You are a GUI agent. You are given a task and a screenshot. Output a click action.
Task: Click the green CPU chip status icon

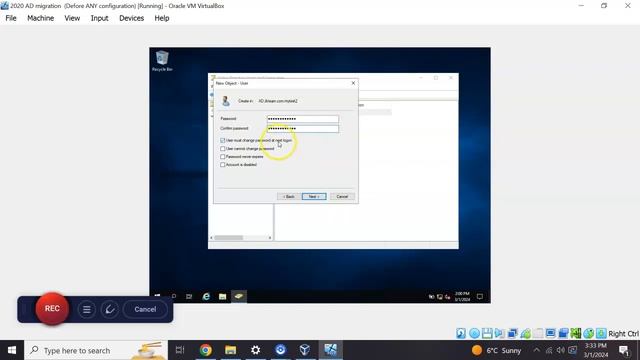(576, 333)
